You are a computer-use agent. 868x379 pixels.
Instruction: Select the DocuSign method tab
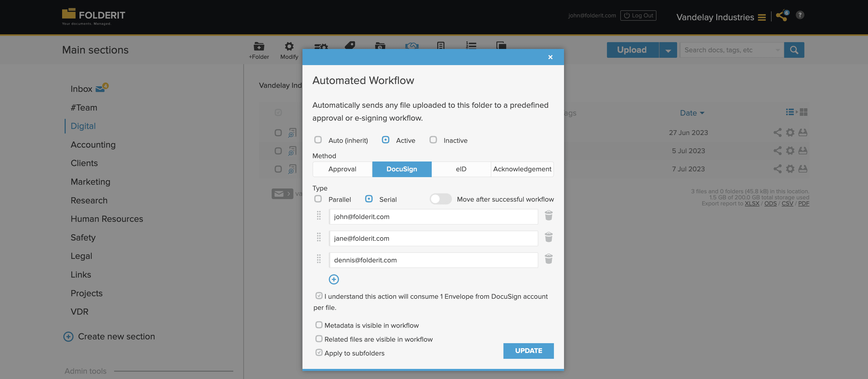click(402, 169)
